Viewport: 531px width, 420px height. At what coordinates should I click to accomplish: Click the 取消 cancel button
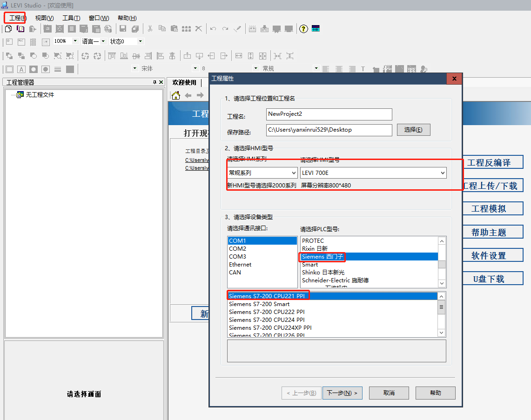pos(389,393)
